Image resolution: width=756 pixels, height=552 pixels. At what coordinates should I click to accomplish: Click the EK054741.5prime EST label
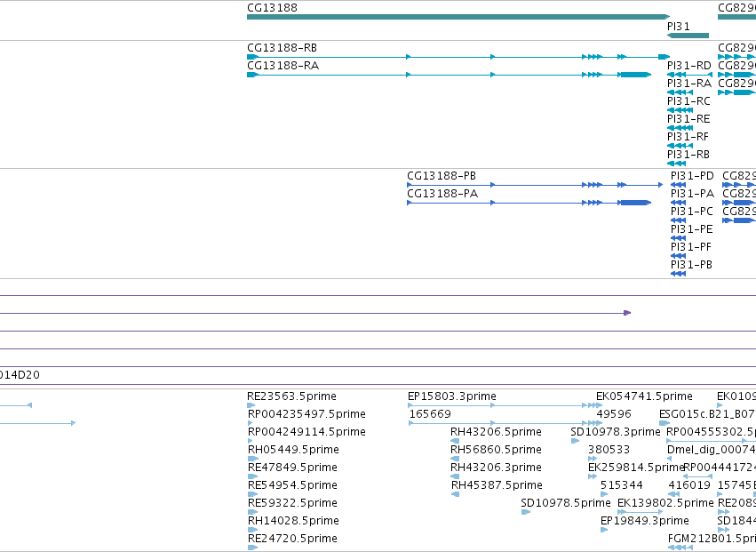[644, 396]
